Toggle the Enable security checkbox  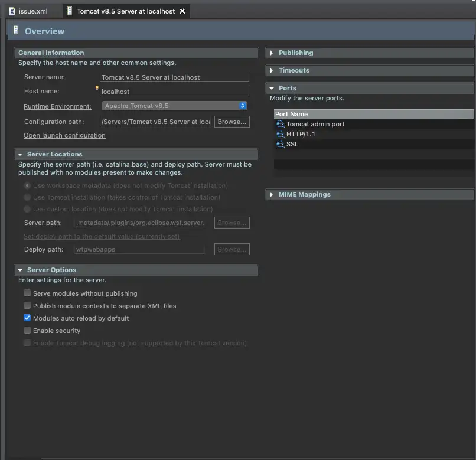[x=27, y=330]
